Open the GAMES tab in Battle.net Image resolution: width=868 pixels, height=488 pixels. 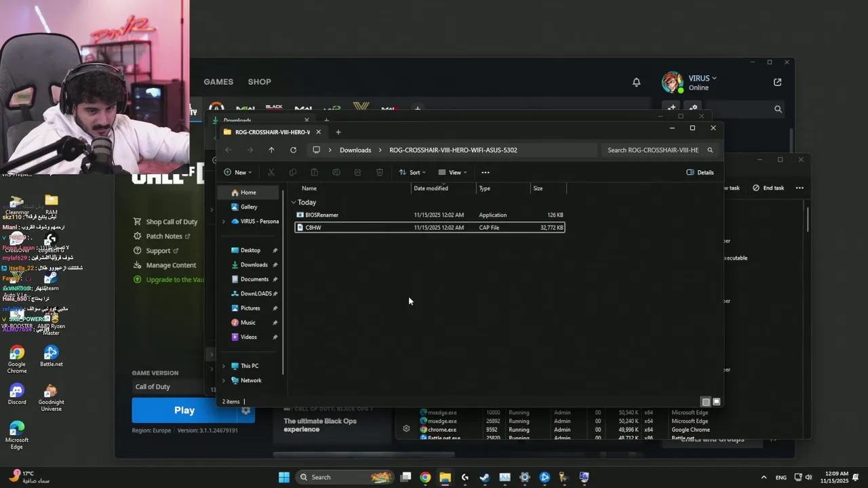coord(218,82)
